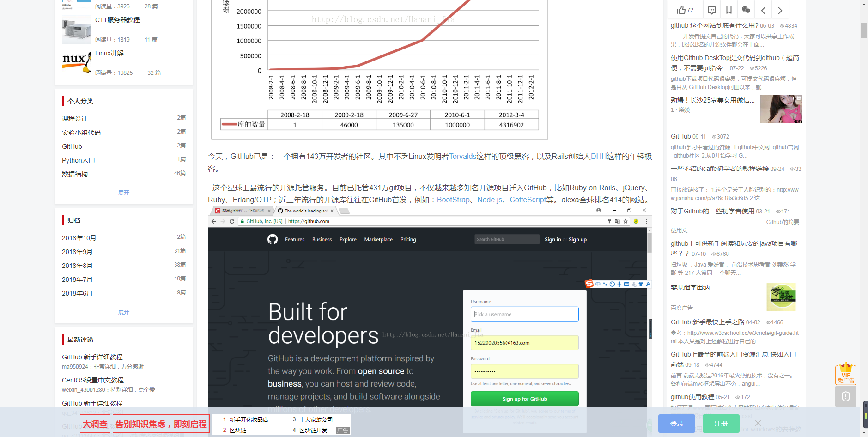The height and width of the screenshot is (437, 868).
Task: Follow the BootStrap hyperlink
Action: pos(453,200)
